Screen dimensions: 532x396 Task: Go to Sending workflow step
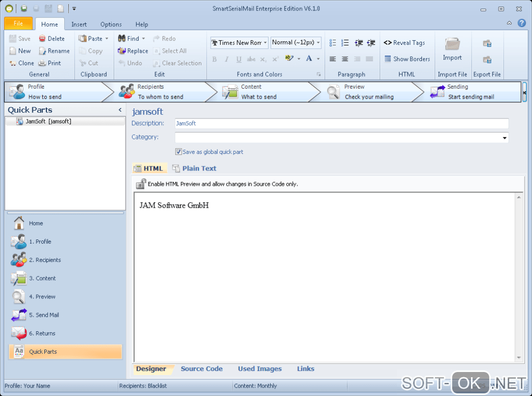[x=473, y=92]
